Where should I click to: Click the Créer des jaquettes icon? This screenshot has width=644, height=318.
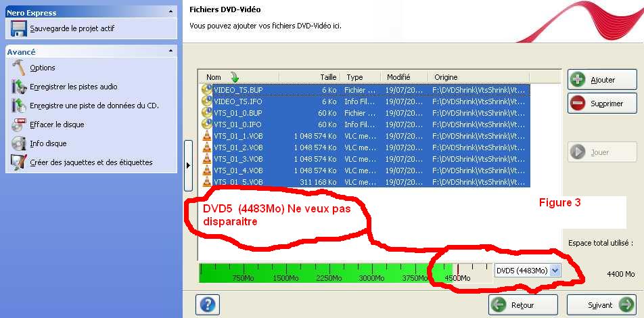(18, 162)
